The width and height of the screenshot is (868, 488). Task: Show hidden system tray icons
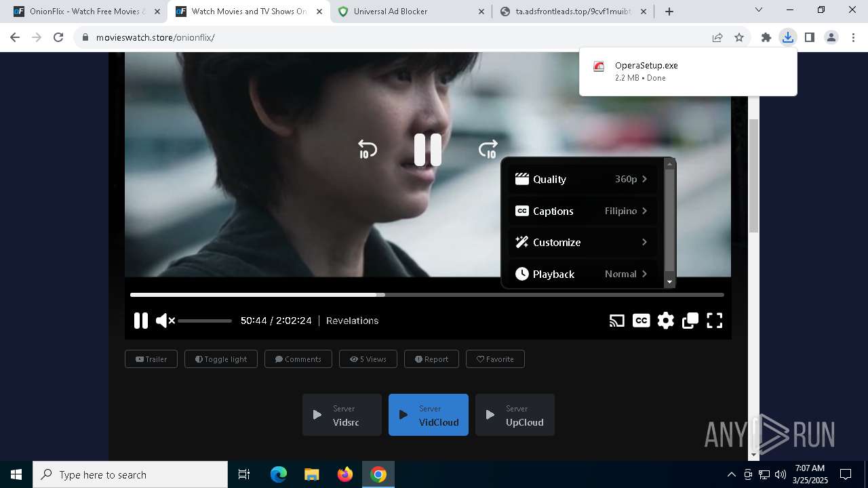[x=731, y=474]
